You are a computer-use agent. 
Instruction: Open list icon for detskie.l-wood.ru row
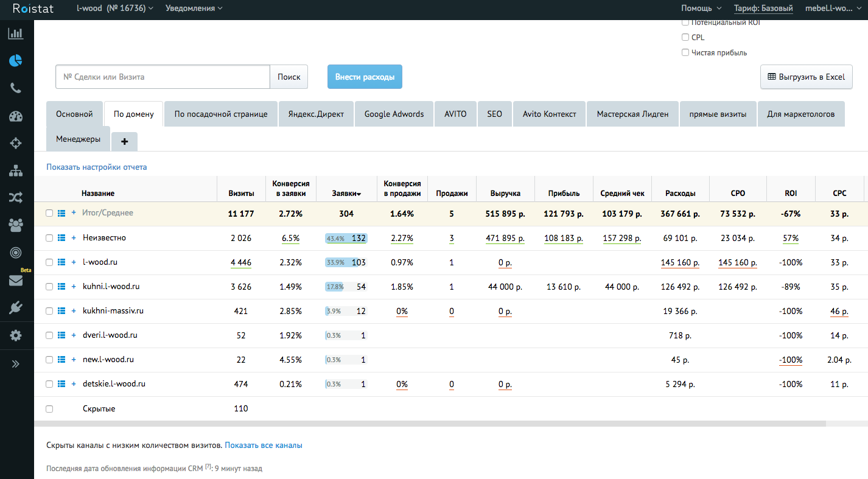point(61,384)
